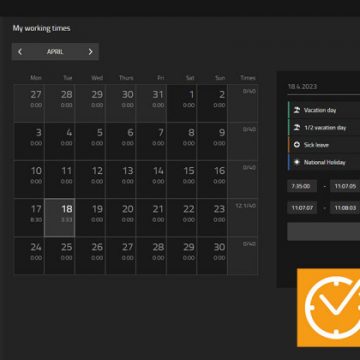Click the APRIL month label
Screen dimensions: 360x360
point(55,52)
